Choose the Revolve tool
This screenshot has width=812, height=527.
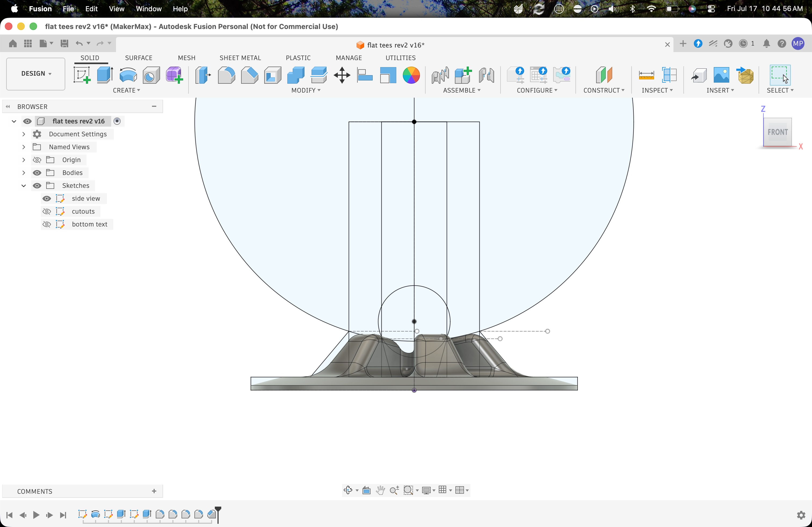pyautogui.click(x=128, y=75)
